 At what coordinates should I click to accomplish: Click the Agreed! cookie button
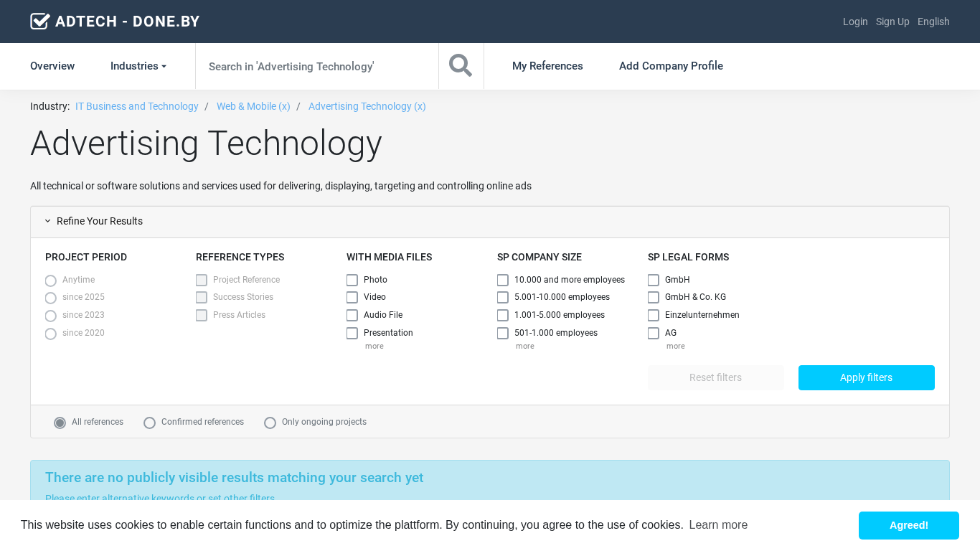click(908, 525)
